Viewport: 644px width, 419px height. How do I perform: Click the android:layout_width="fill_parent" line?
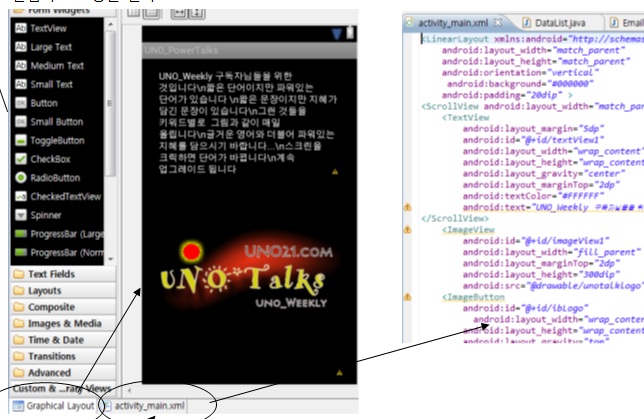(552, 252)
